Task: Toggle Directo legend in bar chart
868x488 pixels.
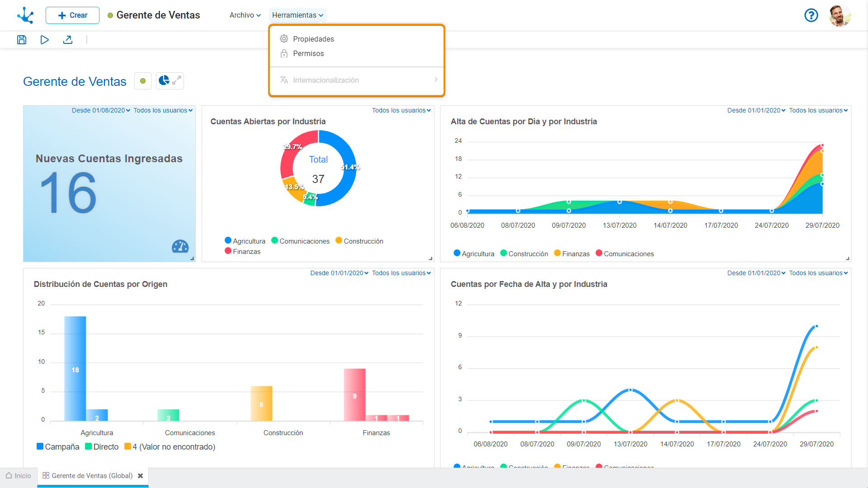Action: tap(102, 446)
